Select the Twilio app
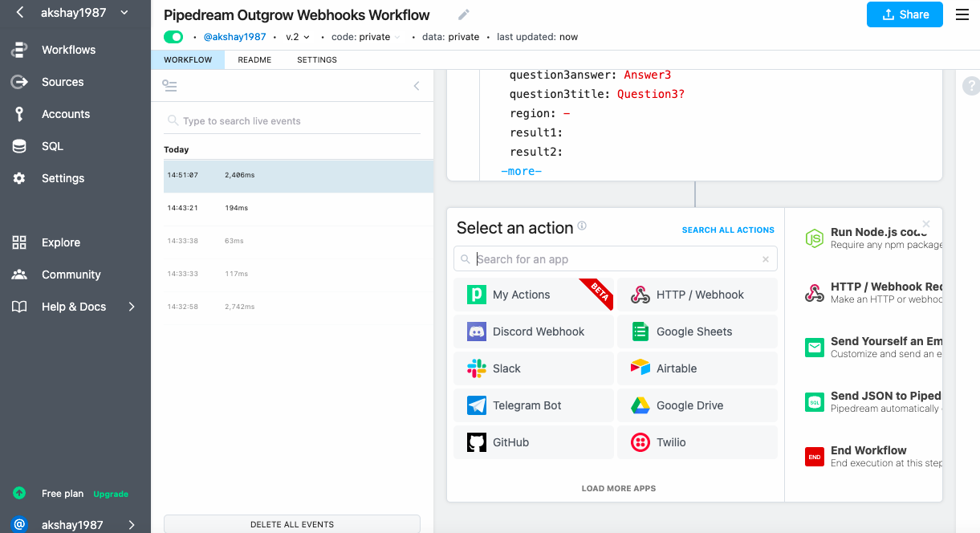980x533 pixels. tap(697, 442)
